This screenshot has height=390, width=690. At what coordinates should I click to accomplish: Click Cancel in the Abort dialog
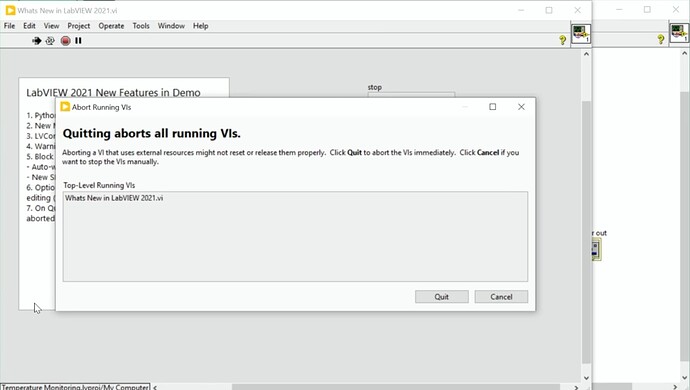(501, 297)
